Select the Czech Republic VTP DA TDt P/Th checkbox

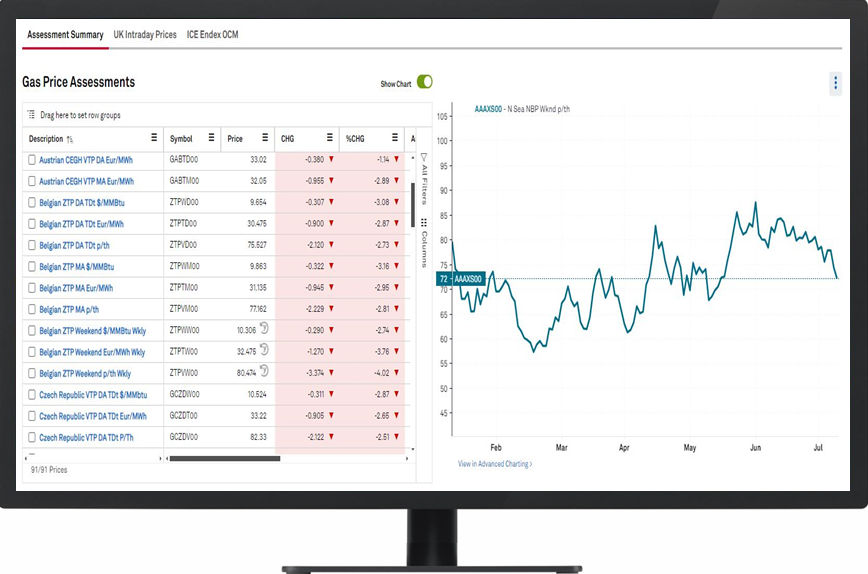[32, 437]
